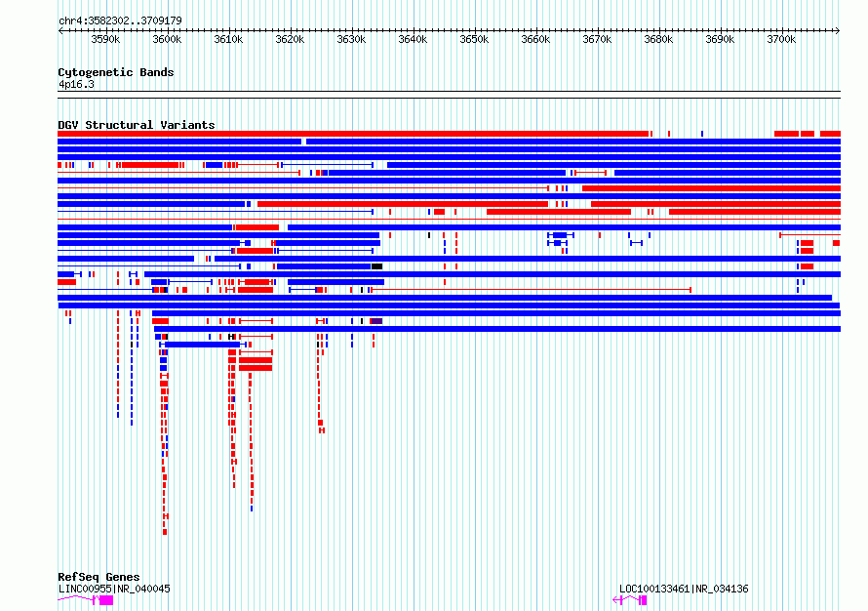Open the RefSeq Genes track title
Viewport: 868px width, 611px height.
pyautogui.click(x=99, y=577)
